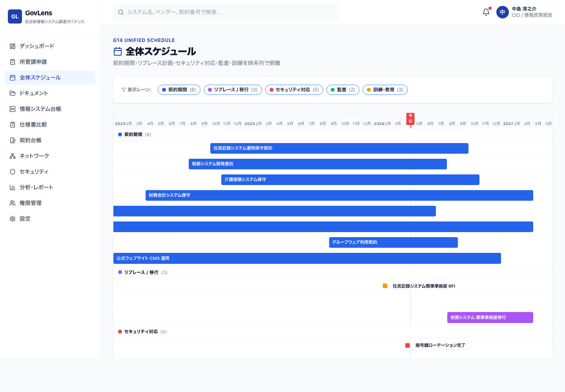
Task: Toggle the 監査 lane visibility
Action: click(343, 89)
